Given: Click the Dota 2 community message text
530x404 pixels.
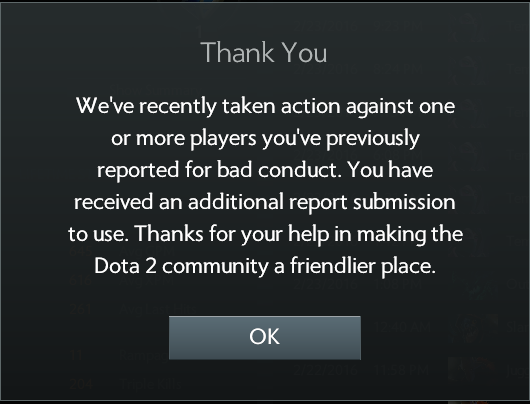Looking at the screenshot, I should [x=265, y=266].
